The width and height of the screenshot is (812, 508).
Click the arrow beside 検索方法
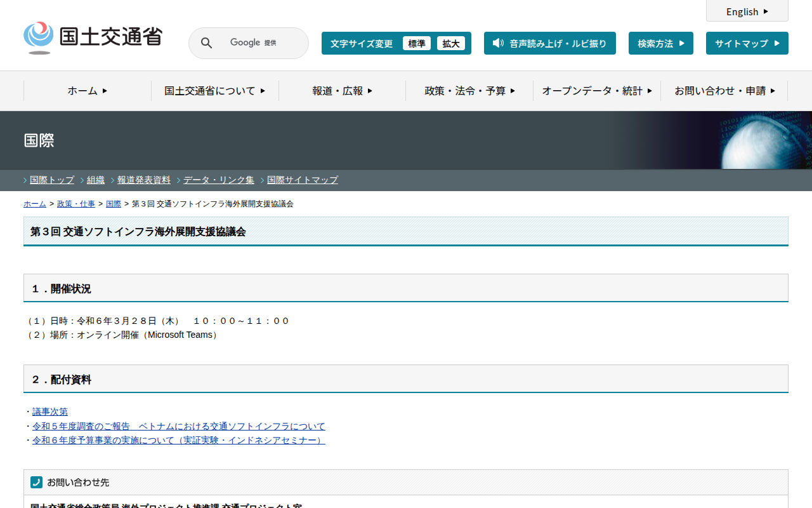tap(682, 43)
